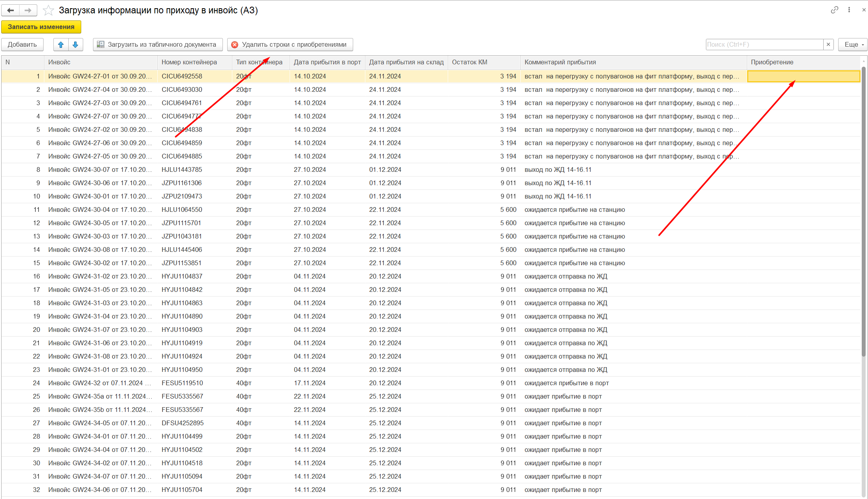This screenshot has width=868, height=499.
Task: Focus the Поиск search field
Action: coord(764,45)
